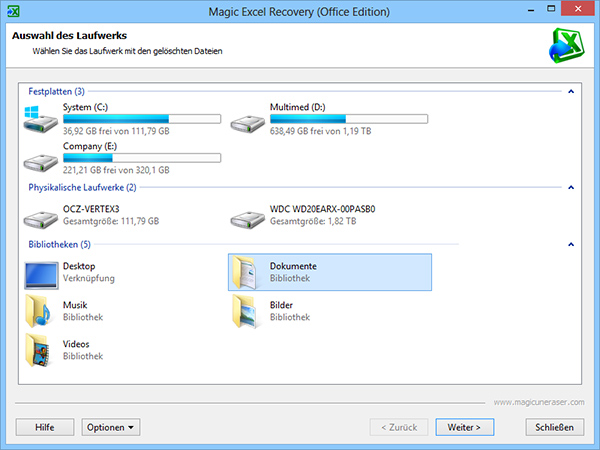The image size is (600, 450).
Task: Click the Company (E:) usage bar
Action: [142, 158]
